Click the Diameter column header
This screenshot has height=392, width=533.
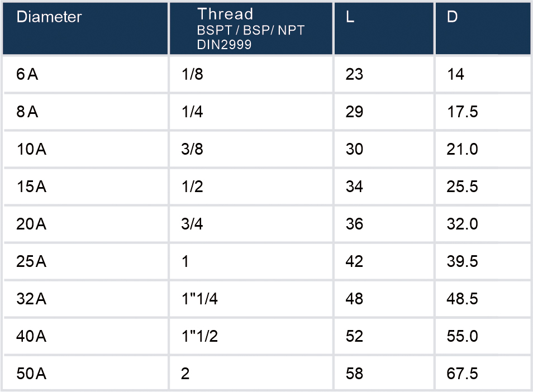point(49,17)
